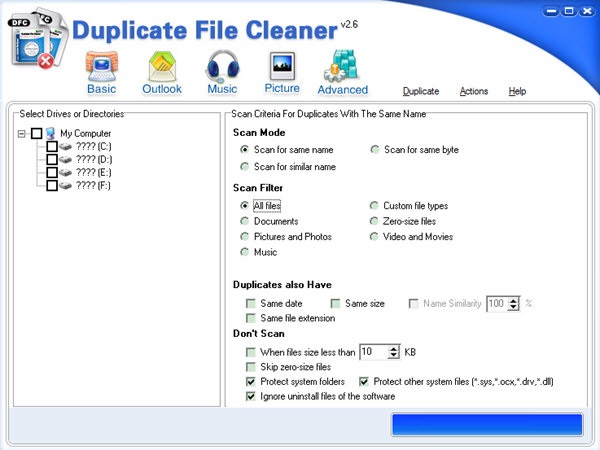The image size is (600, 450).
Task: Enable the Same date checkbox
Action: pyautogui.click(x=251, y=304)
